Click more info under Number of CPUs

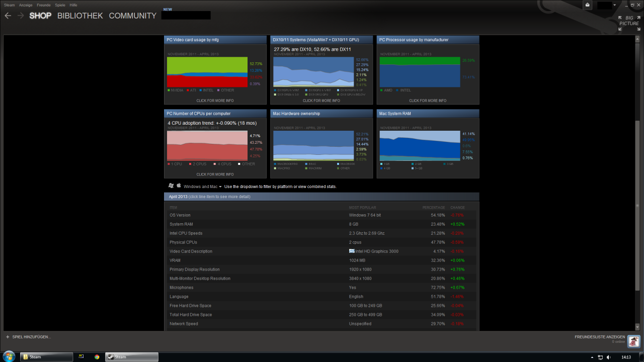coord(215,174)
